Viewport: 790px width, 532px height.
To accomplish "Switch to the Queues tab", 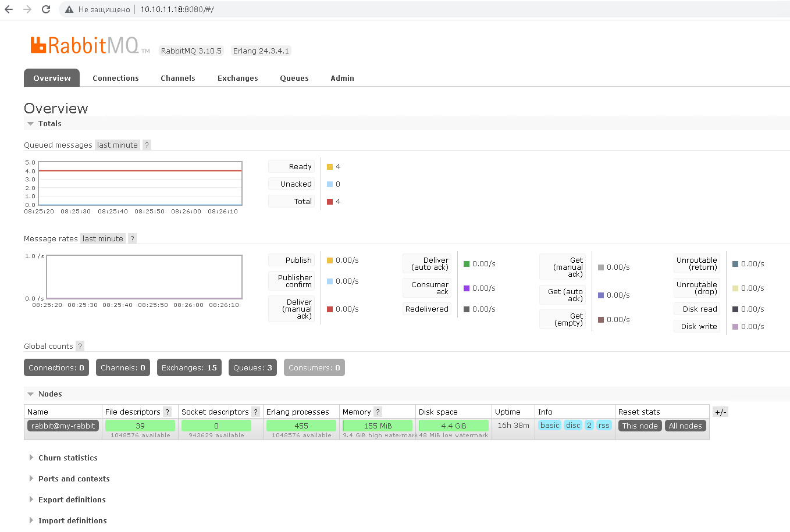I will [294, 78].
